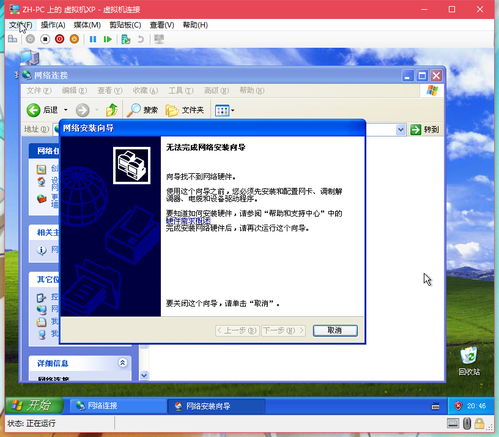Open the 查看(V) menu
Screen dimensions: 499x437
coord(162,25)
